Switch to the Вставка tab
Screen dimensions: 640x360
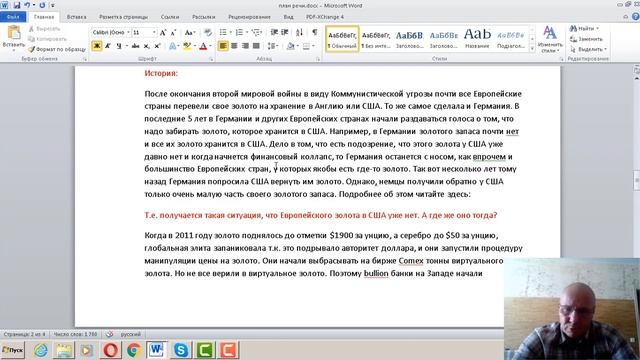click(x=76, y=17)
